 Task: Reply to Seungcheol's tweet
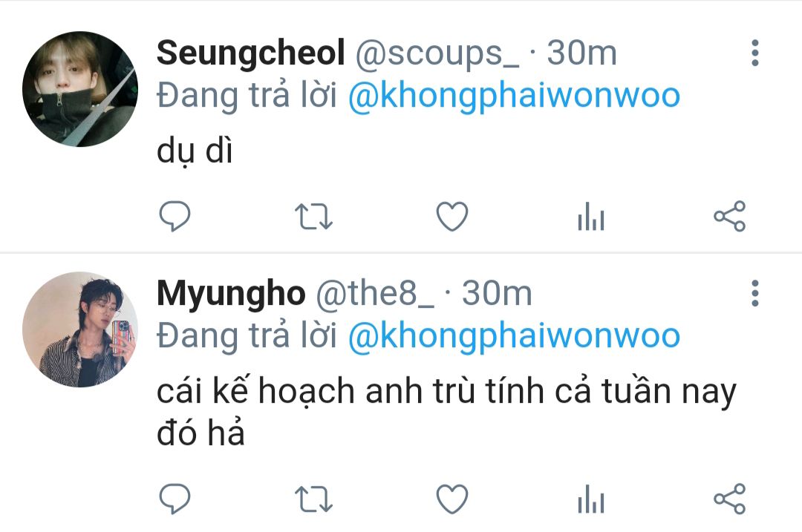175,216
